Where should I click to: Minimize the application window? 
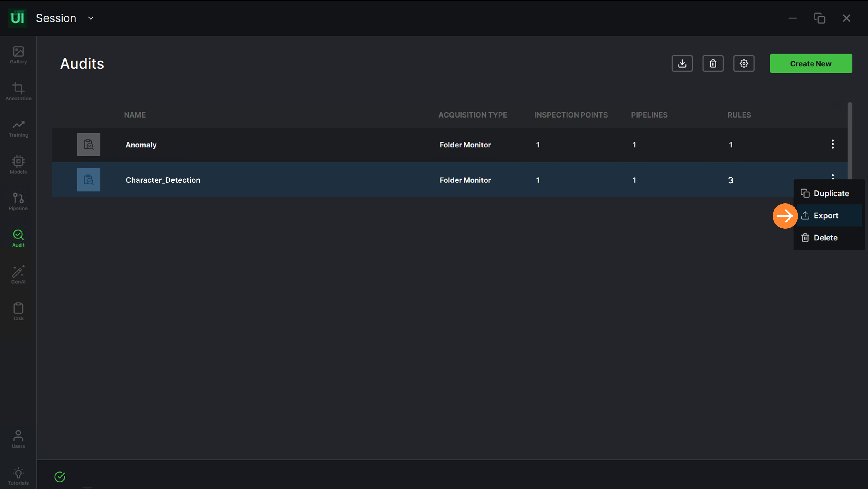tap(792, 18)
